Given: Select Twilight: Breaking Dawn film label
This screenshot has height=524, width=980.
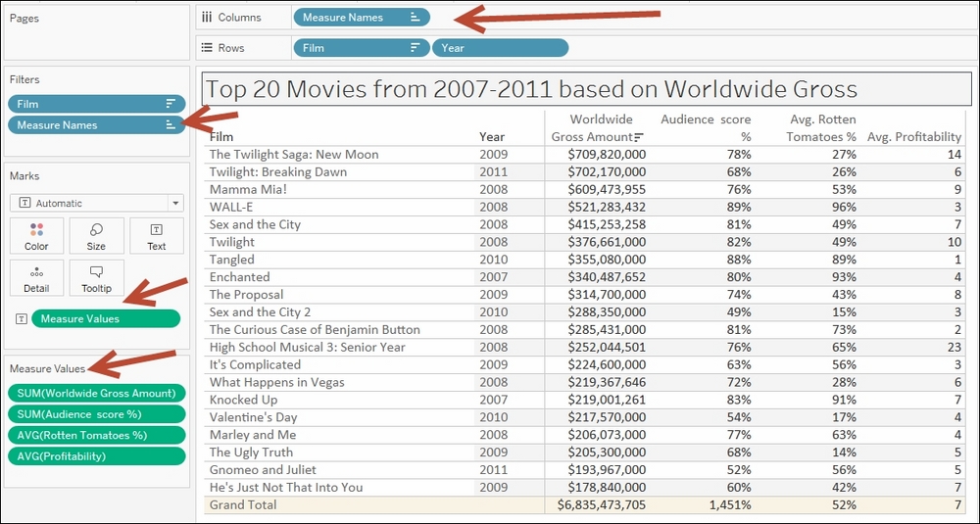Looking at the screenshot, I should click(x=278, y=171).
